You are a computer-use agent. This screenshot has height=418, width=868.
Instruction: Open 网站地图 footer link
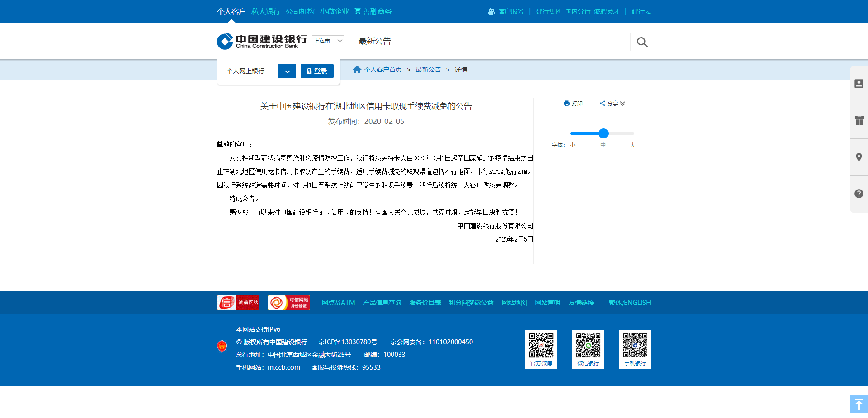click(514, 303)
